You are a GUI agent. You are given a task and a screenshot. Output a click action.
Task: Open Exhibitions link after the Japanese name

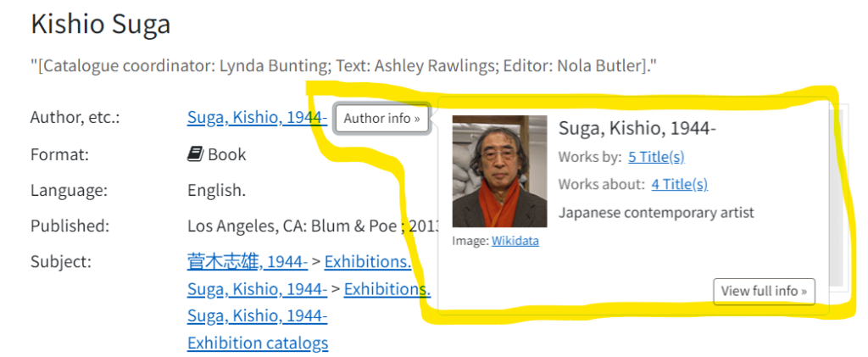coord(368,262)
